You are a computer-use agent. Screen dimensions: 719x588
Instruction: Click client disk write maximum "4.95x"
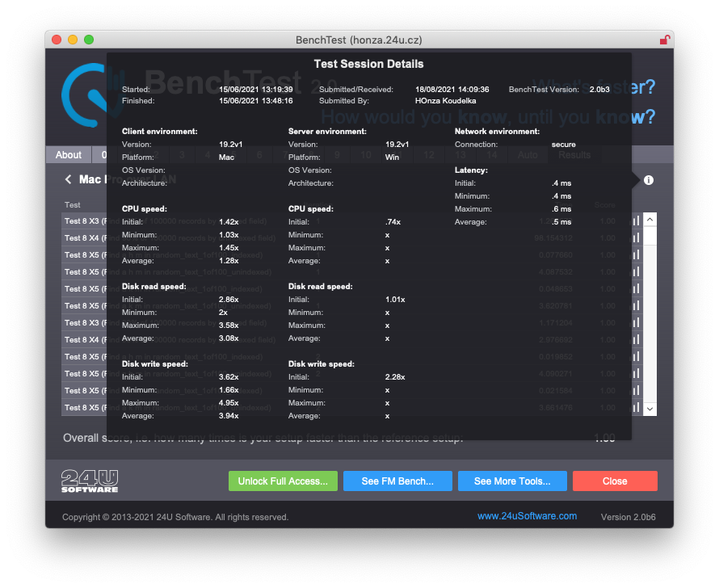point(229,403)
